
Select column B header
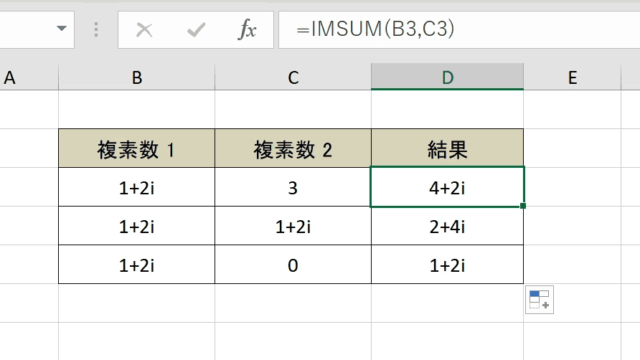[137, 77]
